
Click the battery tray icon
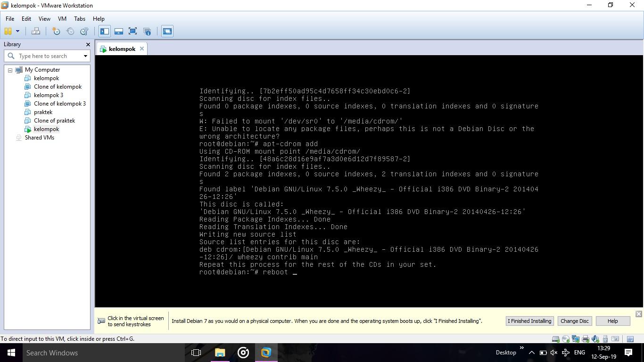point(543,353)
